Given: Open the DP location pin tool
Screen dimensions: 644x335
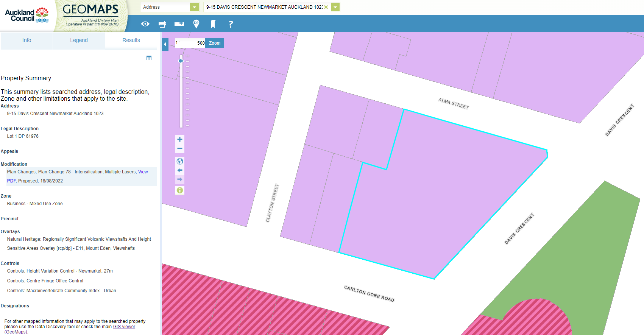Looking at the screenshot, I should (x=196, y=24).
